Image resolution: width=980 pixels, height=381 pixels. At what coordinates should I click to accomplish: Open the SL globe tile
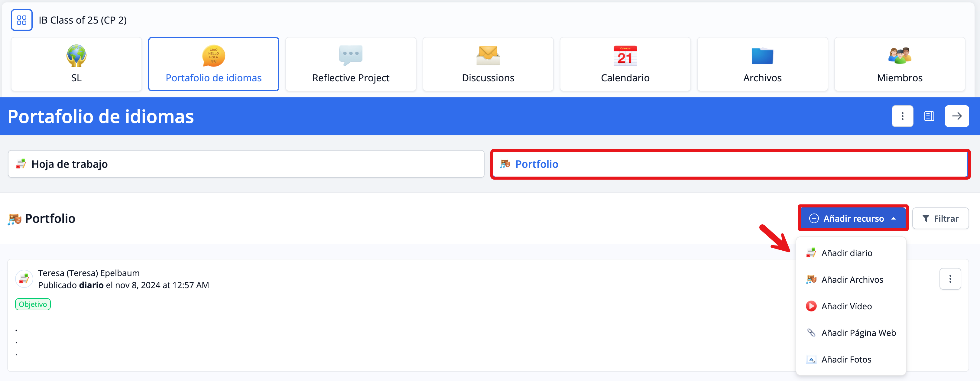coord(76,64)
